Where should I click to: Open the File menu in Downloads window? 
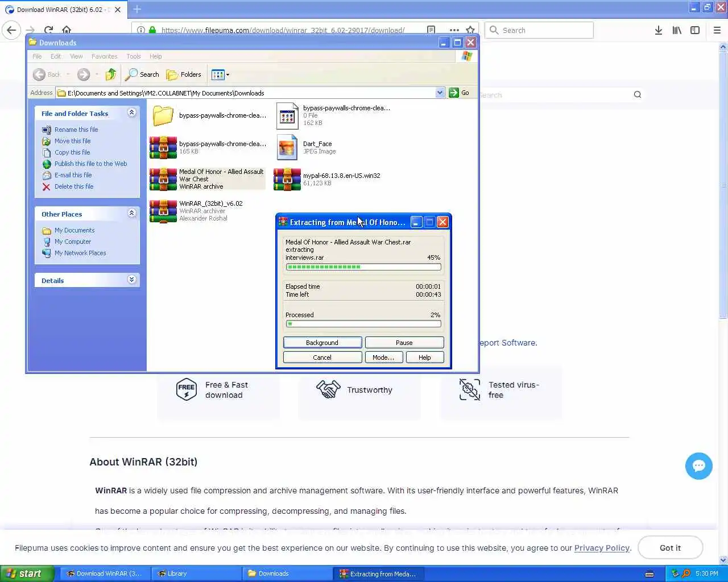coord(37,56)
